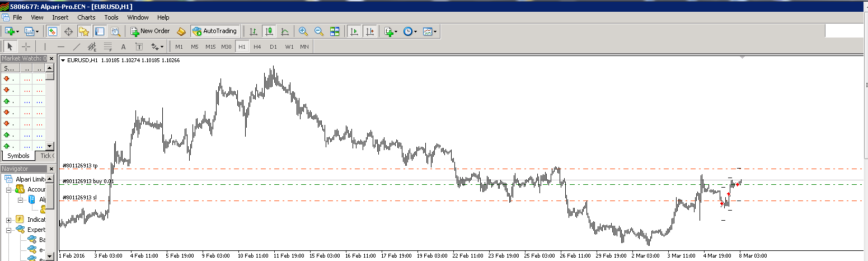Open the Periods clock icon
The image size is (868, 261).
pyautogui.click(x=407, y=31)
